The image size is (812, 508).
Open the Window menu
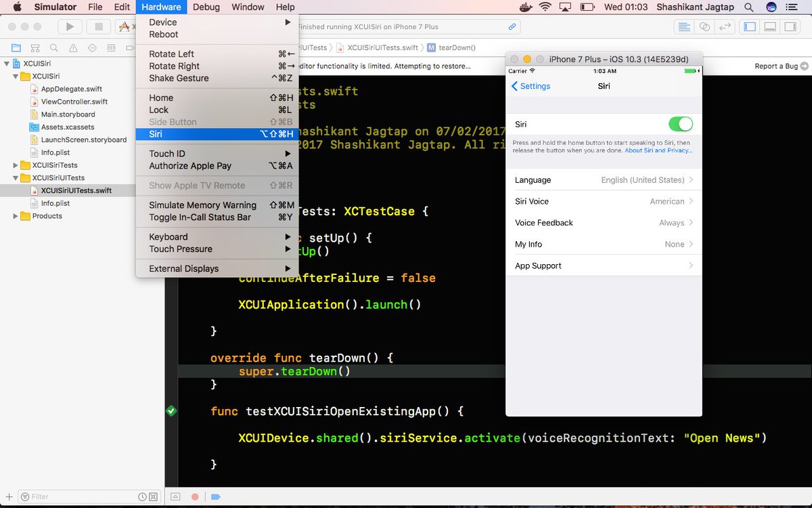click(248, 7)
